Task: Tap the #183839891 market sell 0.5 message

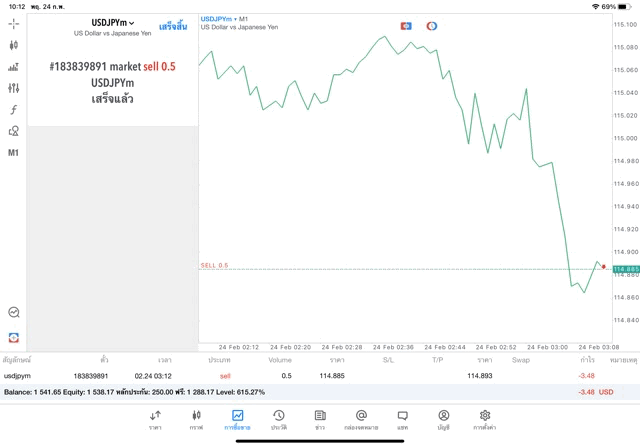Action: pyautogui.click(x=113, y=67)
